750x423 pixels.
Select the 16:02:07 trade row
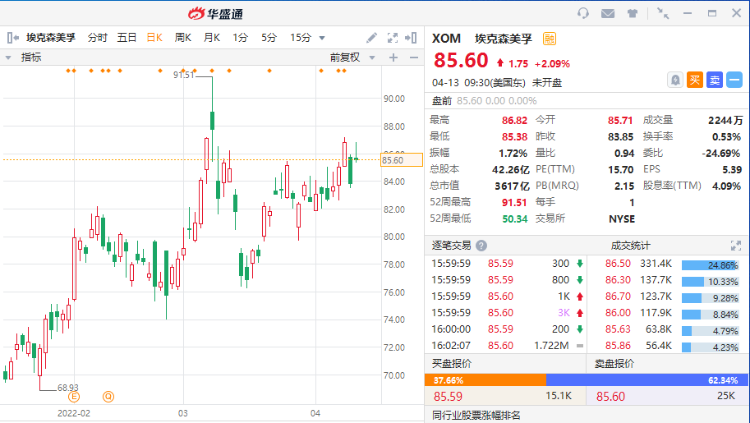tap(506, 345)
